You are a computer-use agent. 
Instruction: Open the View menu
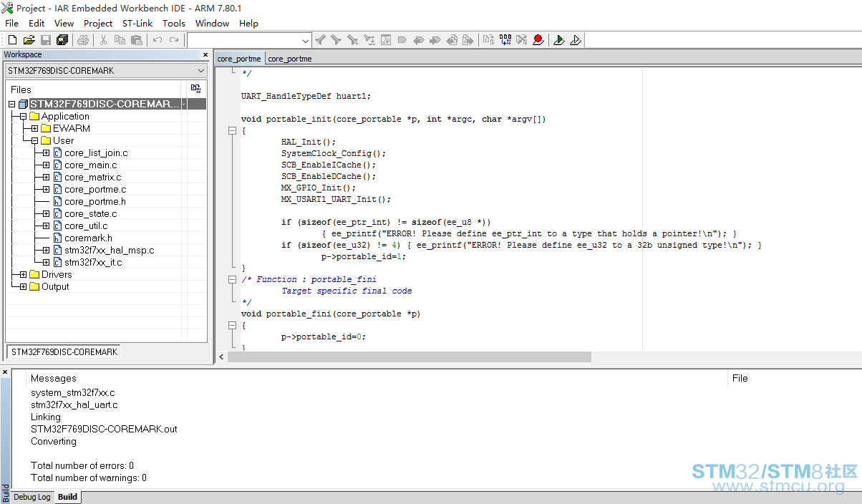(x=64, y=23)
